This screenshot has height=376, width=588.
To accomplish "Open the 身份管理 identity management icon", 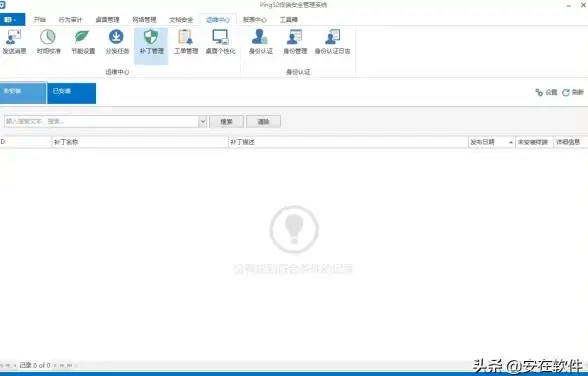I will [295, 42].
